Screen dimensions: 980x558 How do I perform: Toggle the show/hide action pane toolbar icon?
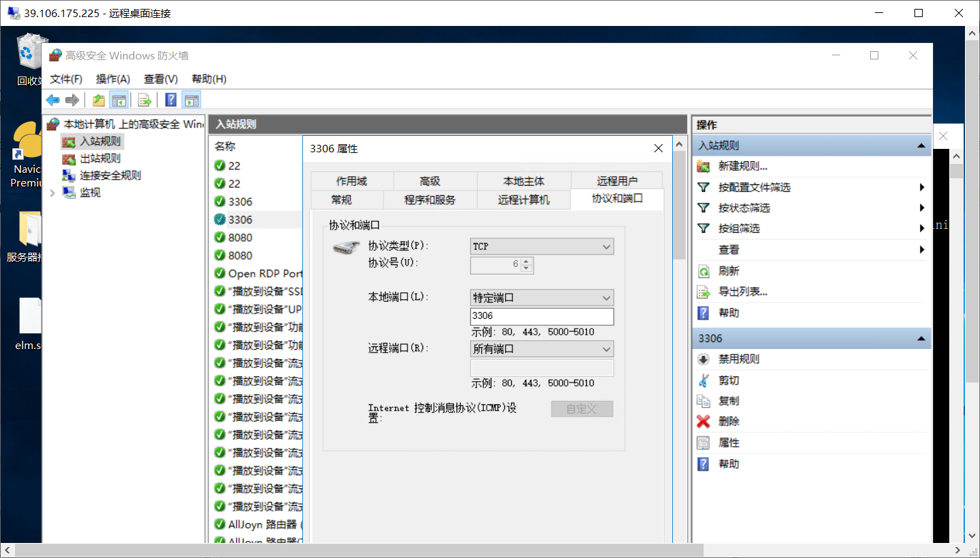click(x=192, y=100)
